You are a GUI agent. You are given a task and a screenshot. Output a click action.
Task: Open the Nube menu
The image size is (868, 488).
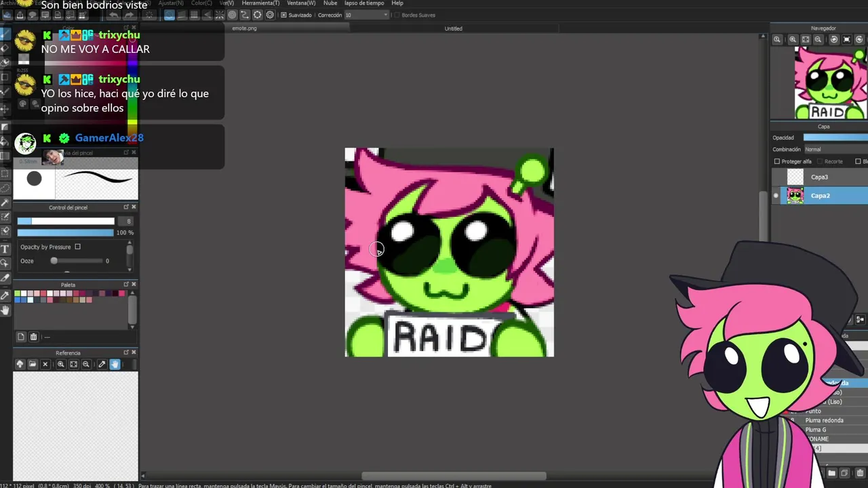point(330,3)
